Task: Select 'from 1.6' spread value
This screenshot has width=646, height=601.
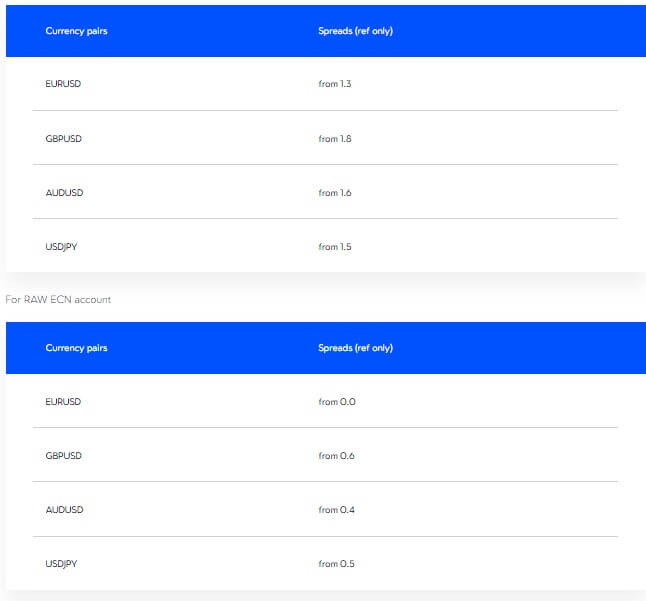Action: point(335,192)
